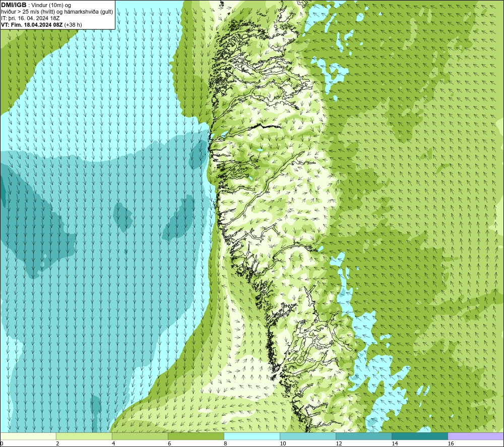Select the 12–14 m/s teal swatch
Screen dimensions: 504x447
tap(363, 436)
